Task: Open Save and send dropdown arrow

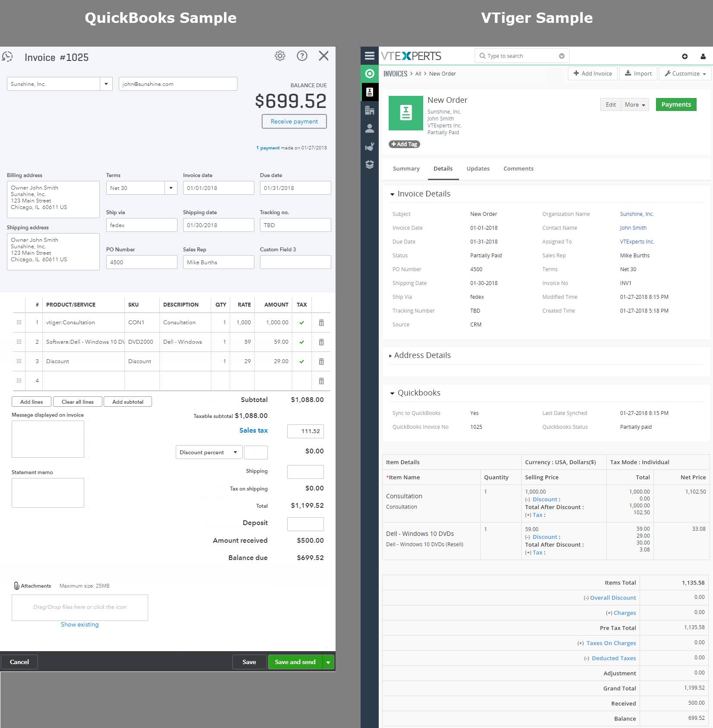Action: pos(328,662)
